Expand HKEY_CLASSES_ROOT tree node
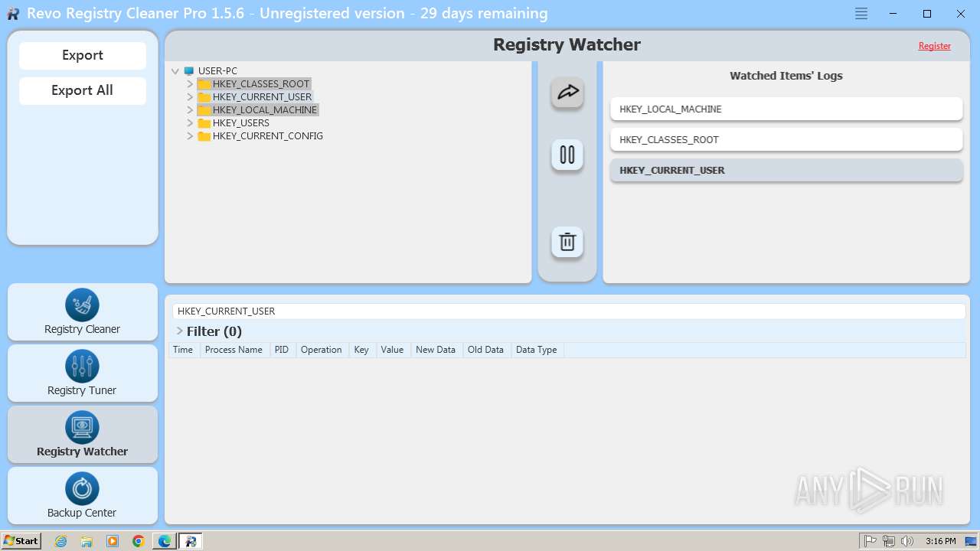 point(190,84)
